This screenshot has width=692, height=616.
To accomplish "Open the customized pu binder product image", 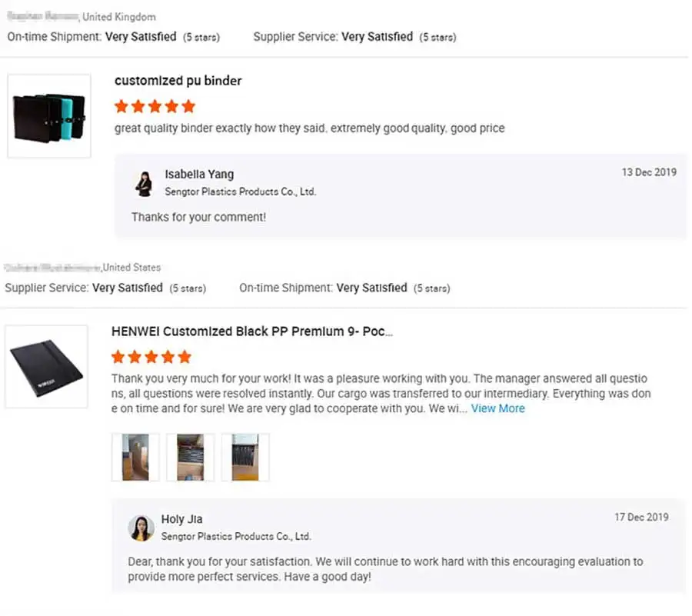I will click(49, 116).
